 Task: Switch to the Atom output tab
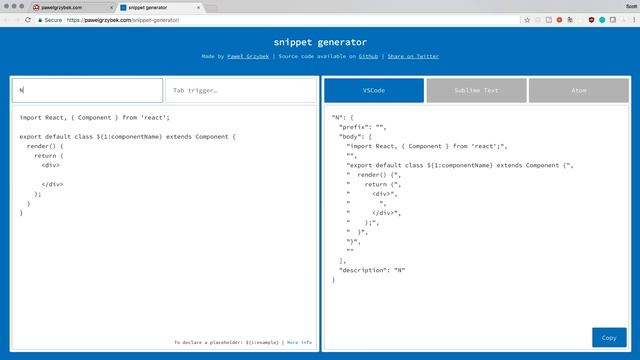pos(579,90)
